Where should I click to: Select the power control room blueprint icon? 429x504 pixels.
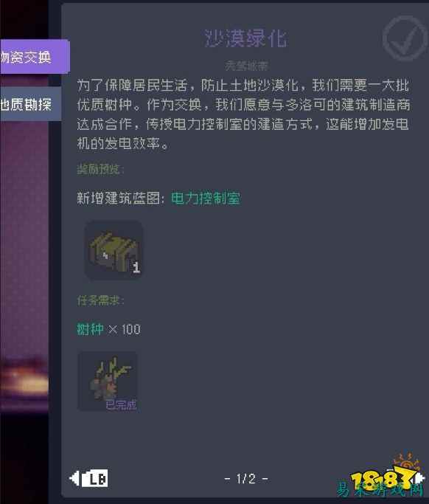click(x=113, y=249)
